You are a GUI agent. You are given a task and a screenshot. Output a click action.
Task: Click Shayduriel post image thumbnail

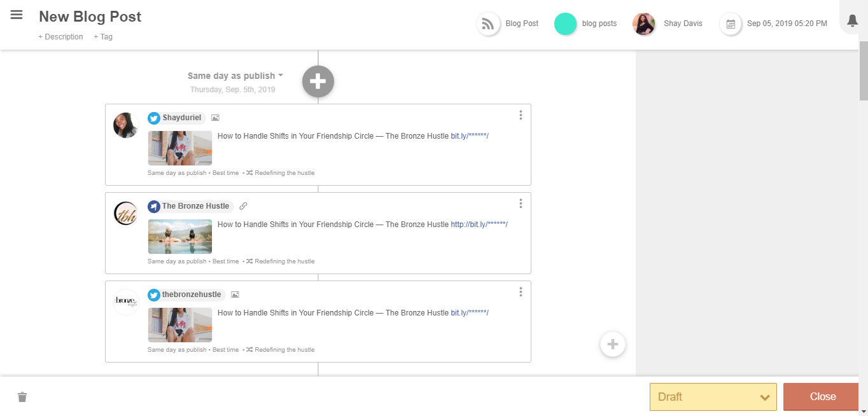[180, 148]
